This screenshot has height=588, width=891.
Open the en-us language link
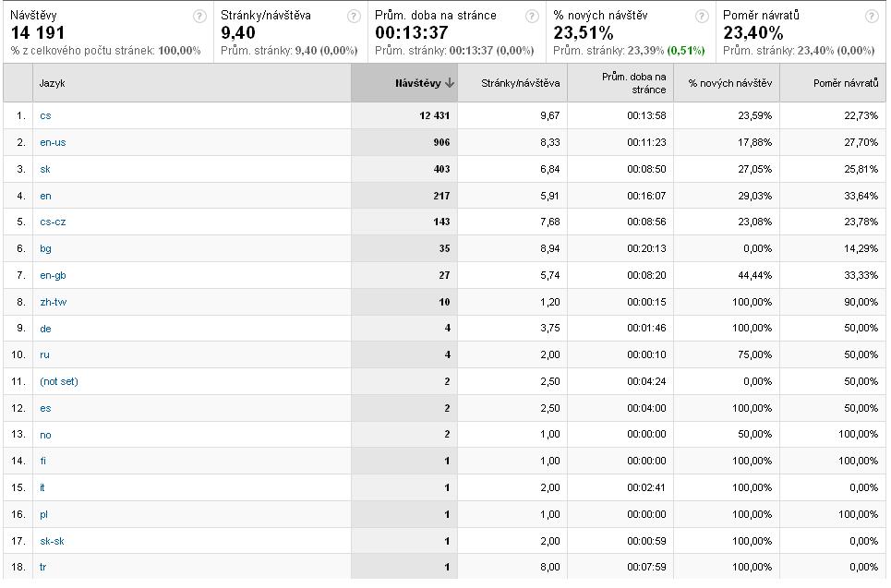[x=53, y=142]
